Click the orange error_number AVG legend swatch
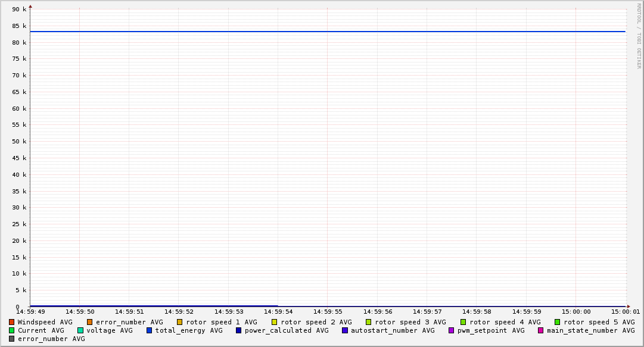 90,322
